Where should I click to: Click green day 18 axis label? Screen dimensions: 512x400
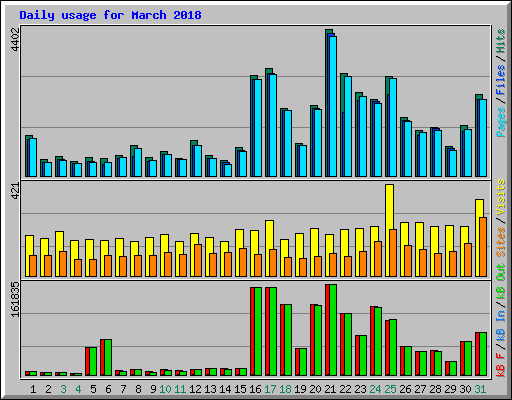click(x=285, y=389)
